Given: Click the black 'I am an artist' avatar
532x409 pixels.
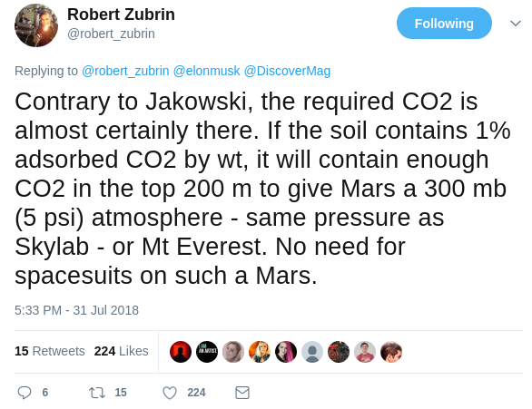Looking at the screenshot, I should (207, 352).
